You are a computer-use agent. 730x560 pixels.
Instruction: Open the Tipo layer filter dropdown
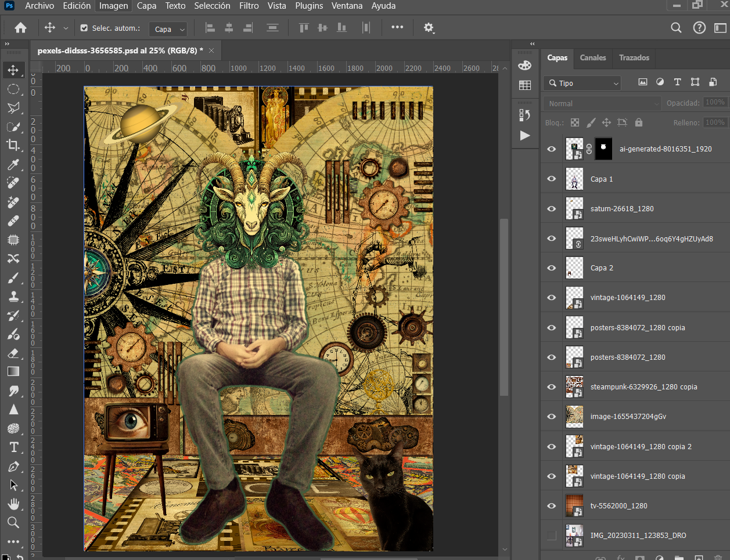(x=582, y=83)
